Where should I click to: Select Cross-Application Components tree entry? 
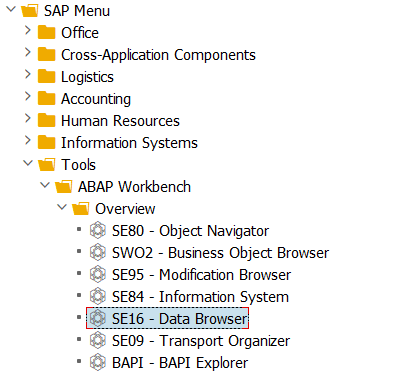point(158,55)
